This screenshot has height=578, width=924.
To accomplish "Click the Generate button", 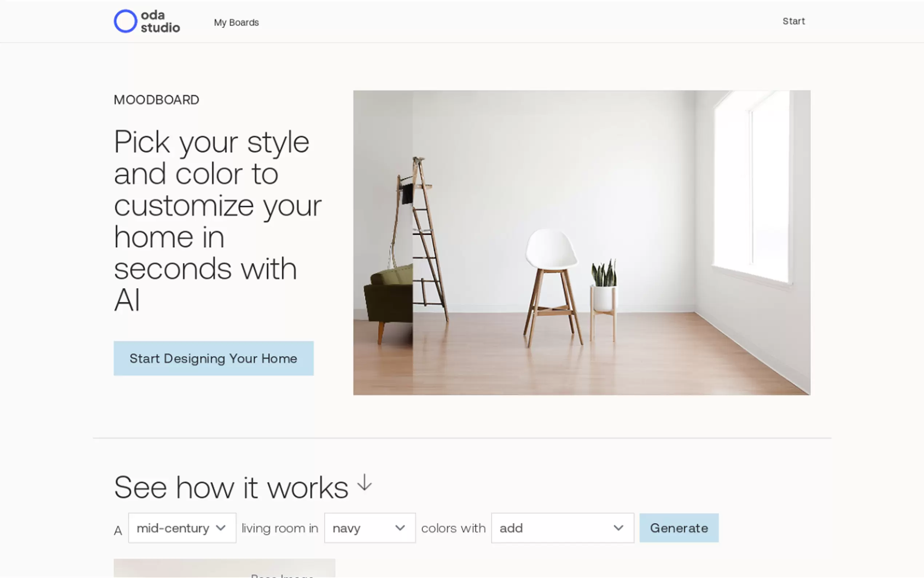I will [678, 528].
